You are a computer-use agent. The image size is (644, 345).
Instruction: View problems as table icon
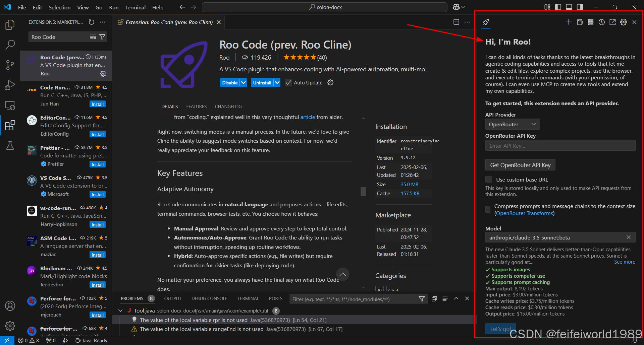(x=445, y=298)
